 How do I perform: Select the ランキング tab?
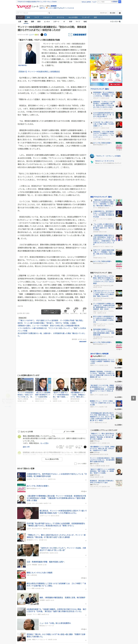click(86, 17)
